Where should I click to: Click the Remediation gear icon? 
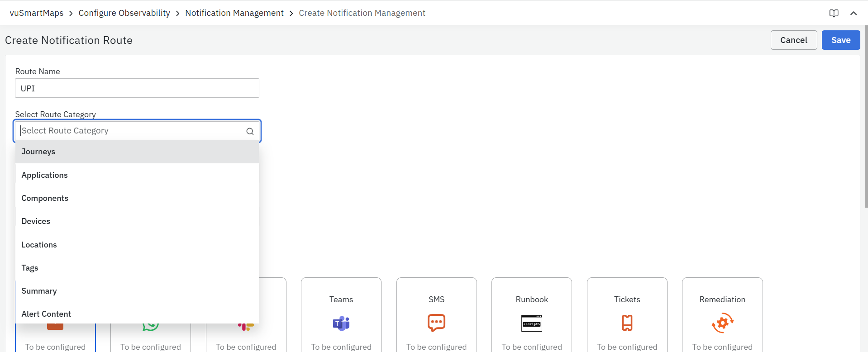tap(722, 323)
